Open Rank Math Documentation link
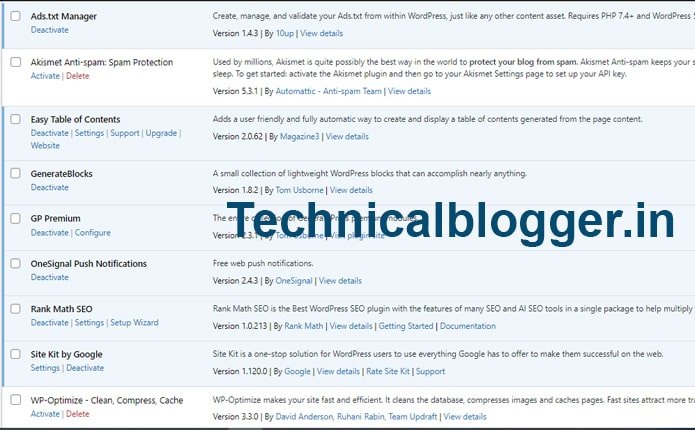The image size is (695, 430). 468,326
